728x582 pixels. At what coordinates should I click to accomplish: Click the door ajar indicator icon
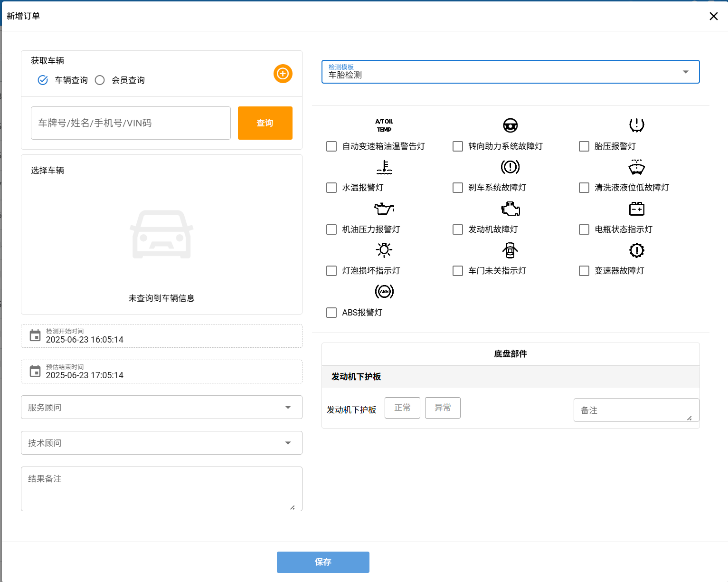(x=511, y=250)
